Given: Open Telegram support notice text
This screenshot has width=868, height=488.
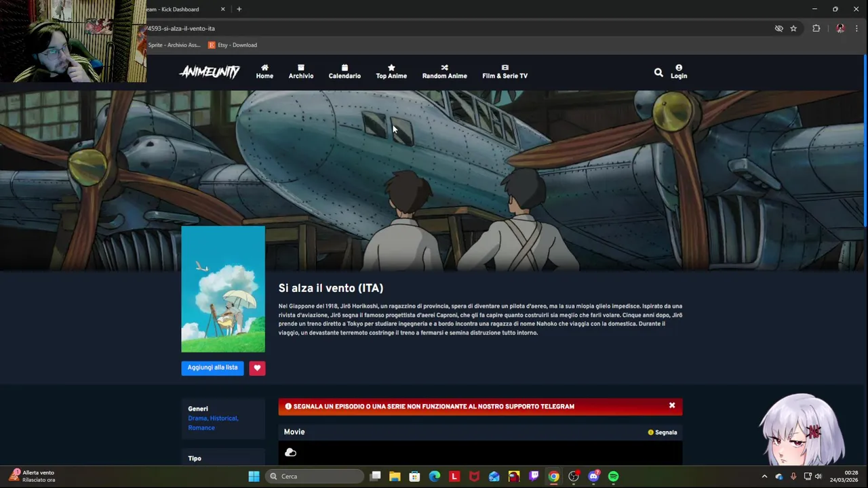Looking at the screenshot, I should point(433,407).
